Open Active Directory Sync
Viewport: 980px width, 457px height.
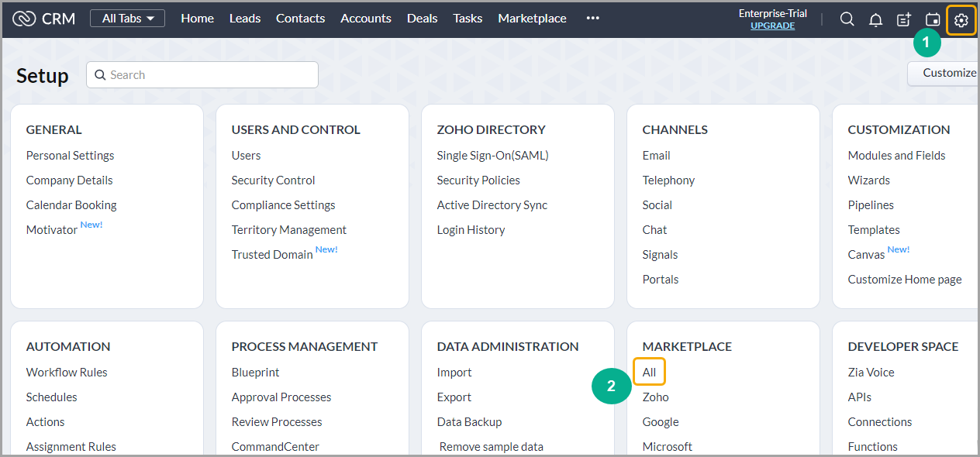pos(492,205)
